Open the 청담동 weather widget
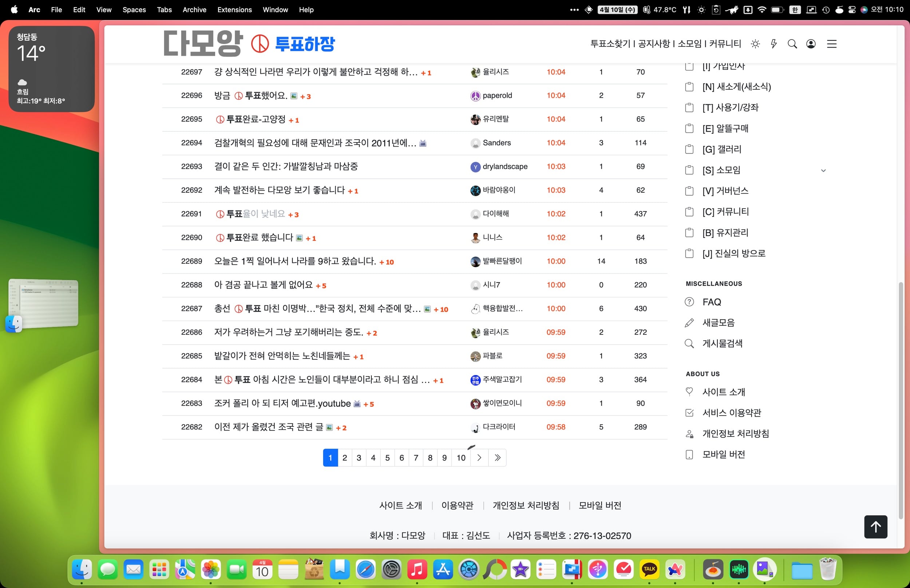Viewport: 910px width, 588px height. click(x=52, y=69)
